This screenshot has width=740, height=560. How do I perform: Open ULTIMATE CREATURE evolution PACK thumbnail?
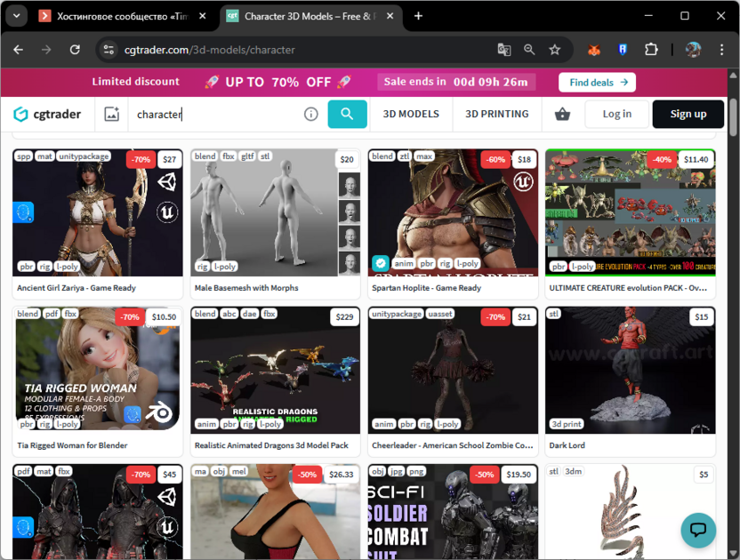pyautogui.click(x=631, y=212)
